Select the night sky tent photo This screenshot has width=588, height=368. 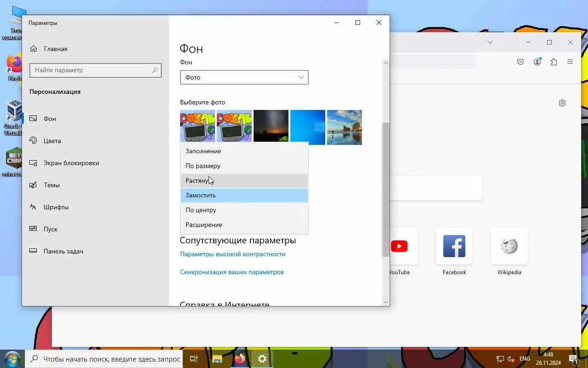tap(271, 127)
